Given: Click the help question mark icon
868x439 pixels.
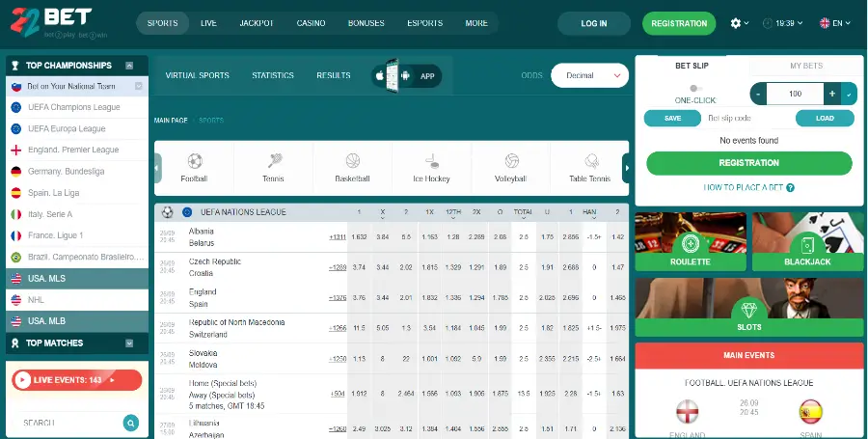Looking at the screenshot, I should tap(790, 188).
